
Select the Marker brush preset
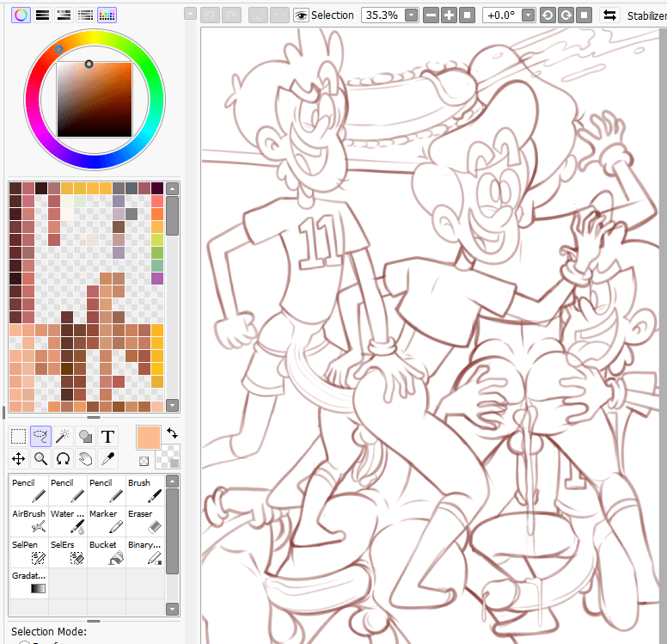(x=106, y=521)
